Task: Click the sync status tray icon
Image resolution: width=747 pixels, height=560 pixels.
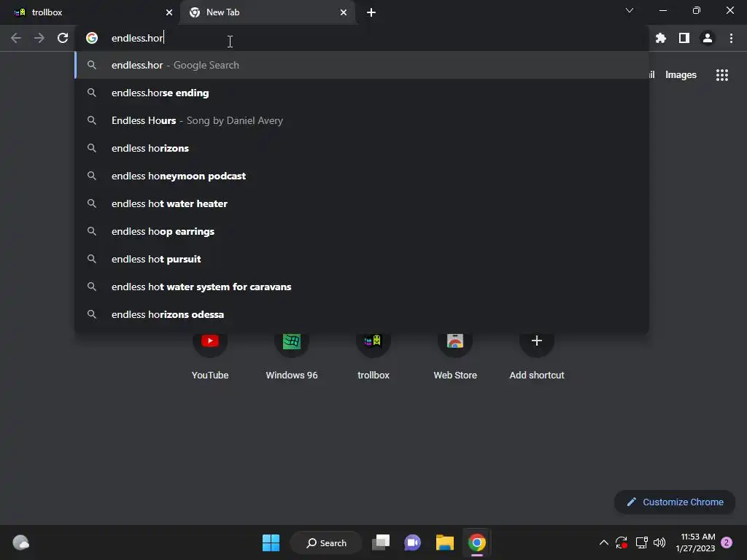Action: (622, 542)
